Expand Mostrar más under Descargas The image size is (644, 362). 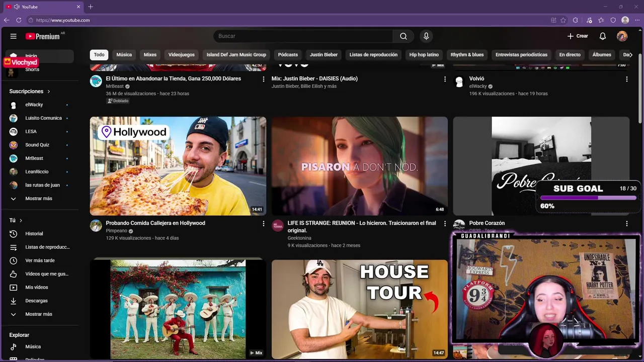(39, 314)
